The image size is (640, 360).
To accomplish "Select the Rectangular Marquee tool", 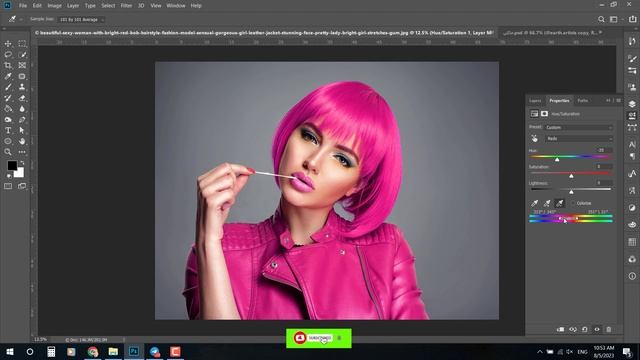I will tap(22, 44).
